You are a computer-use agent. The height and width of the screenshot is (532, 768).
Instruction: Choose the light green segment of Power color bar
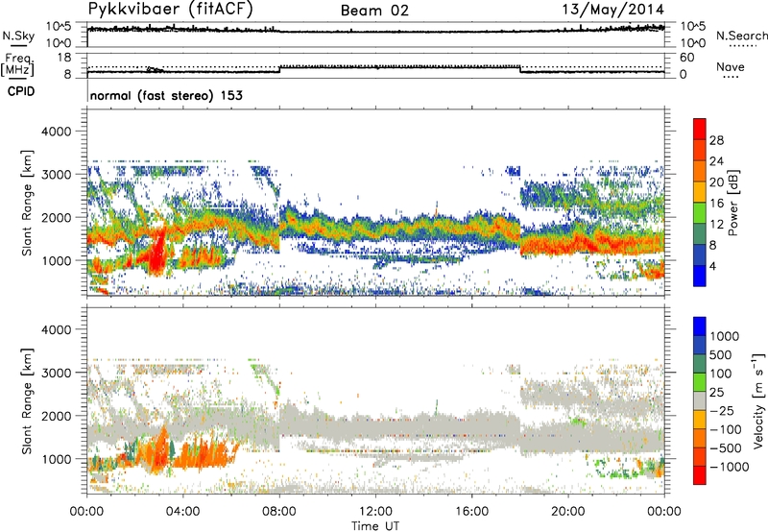coord(700,213)
